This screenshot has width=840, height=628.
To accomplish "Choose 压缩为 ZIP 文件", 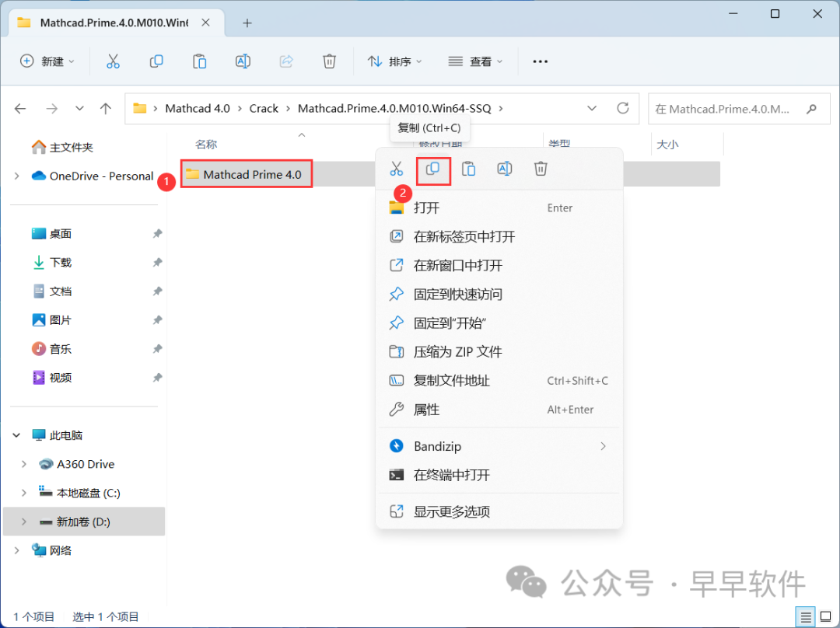I will coord(499,352).
